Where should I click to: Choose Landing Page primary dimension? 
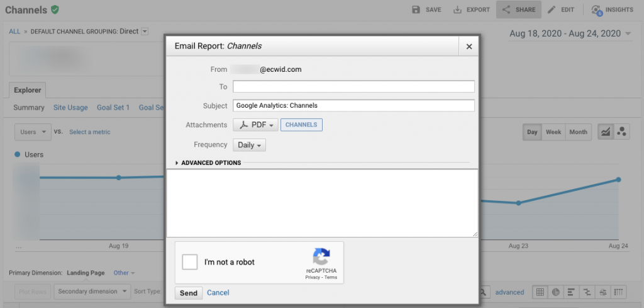pos(86,273)
